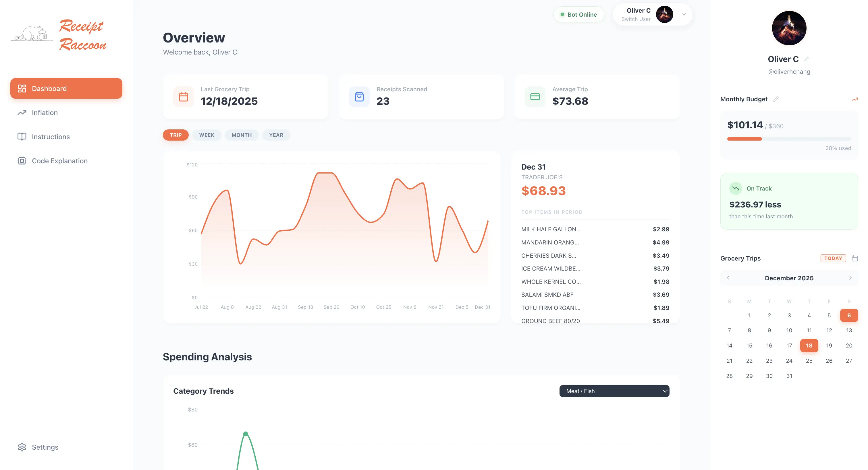Click the Receipts Scanned bag icon

(x=359, y=97)
